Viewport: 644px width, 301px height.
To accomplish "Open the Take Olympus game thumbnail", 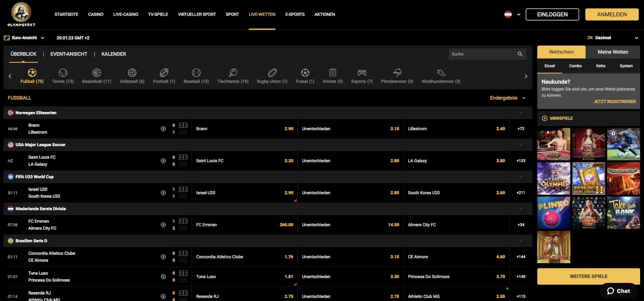I will (x=554, y=178).
